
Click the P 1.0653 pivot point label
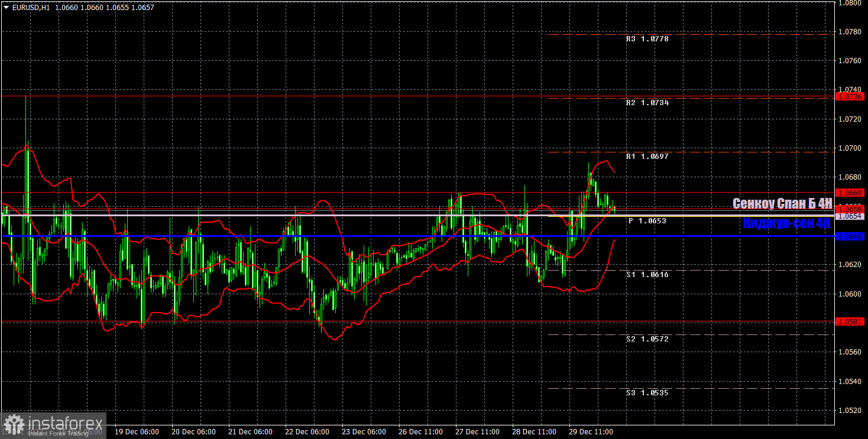coord(647,221)
